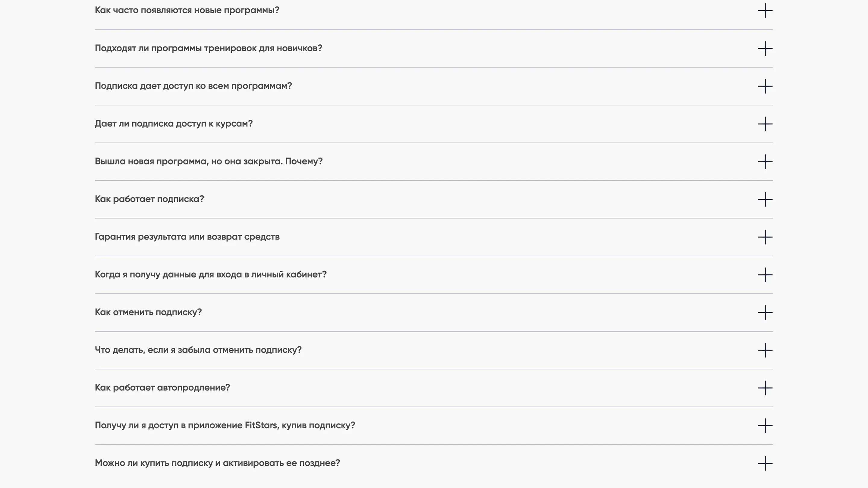Image resolution: width=868 pixels, height=488 pixels.
Task: Click plus icon for 'Вышла новая программа, но она закрыта'
Action: (765, 162)
